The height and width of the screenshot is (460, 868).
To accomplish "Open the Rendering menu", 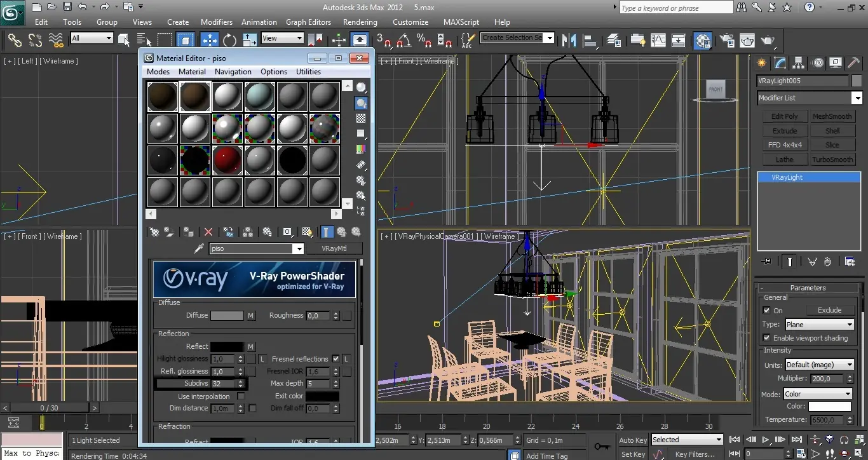I will click(x=360, y=22).
